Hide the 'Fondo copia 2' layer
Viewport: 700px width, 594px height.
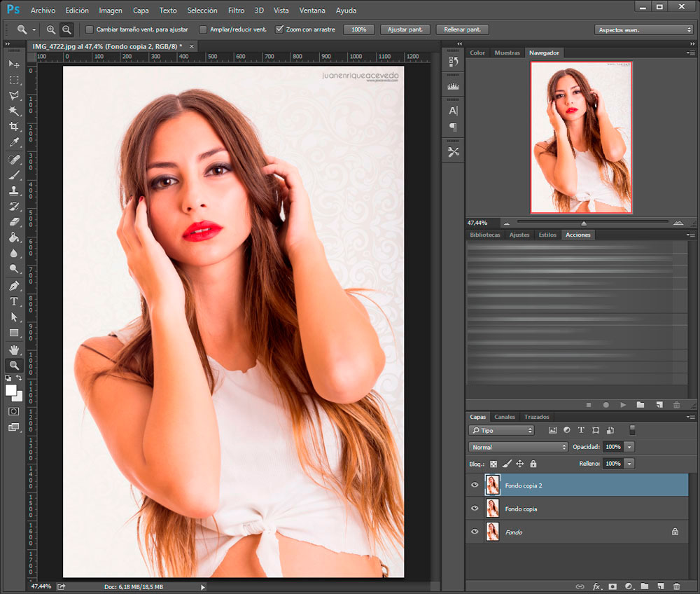[475, 485]
